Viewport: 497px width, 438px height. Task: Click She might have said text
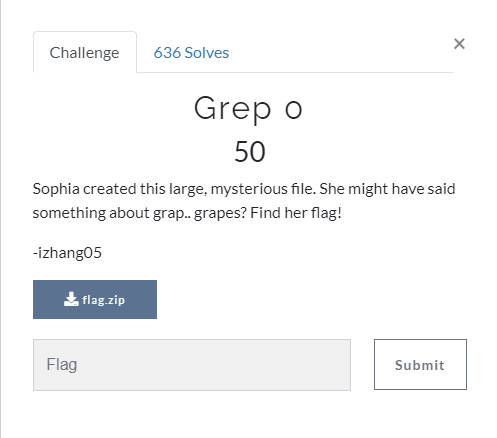pos(387,189)
